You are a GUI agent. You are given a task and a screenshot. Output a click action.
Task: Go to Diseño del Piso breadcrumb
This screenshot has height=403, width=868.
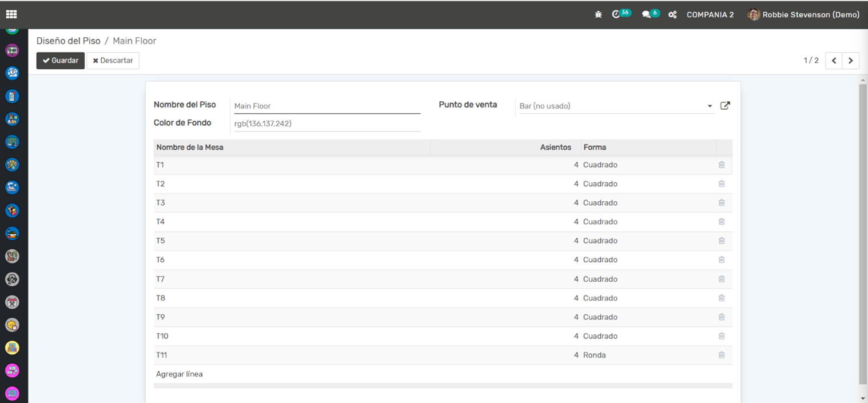pyautogui.click(x=68, y=41)
